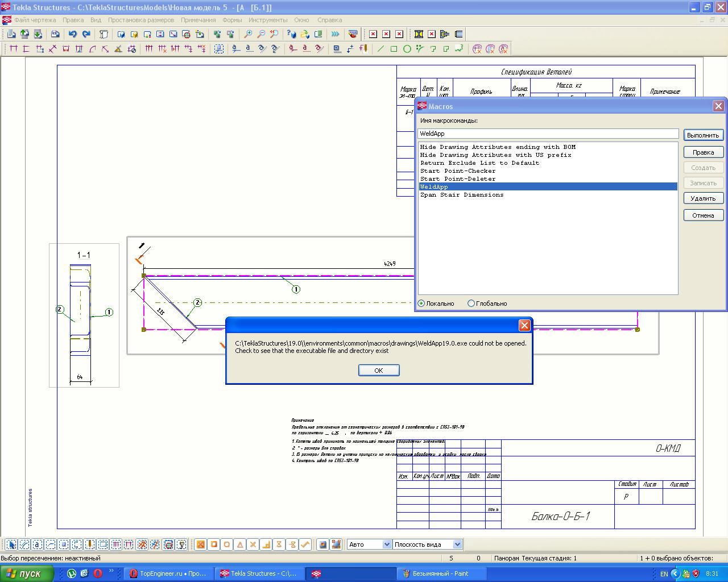Select the Локально radio button
Viewport: 728px width, 582px height.
421,304
